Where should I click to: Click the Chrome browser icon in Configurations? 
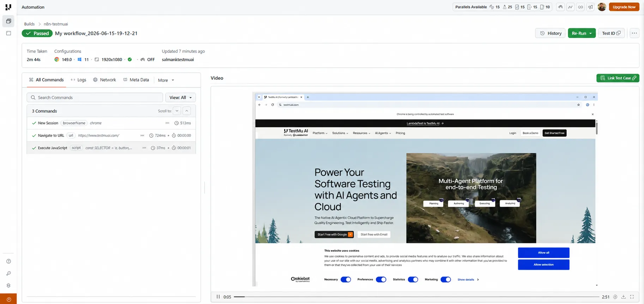click(x=57, y=60)
